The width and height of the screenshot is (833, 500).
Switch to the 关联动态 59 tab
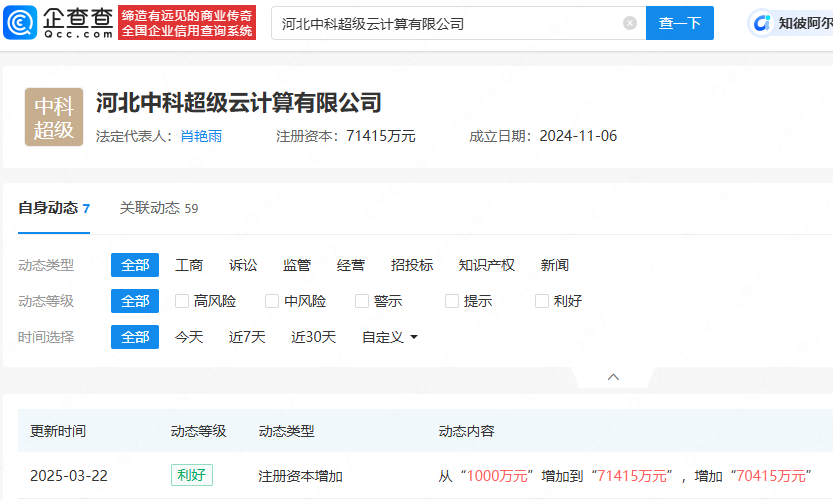(159, 208)
